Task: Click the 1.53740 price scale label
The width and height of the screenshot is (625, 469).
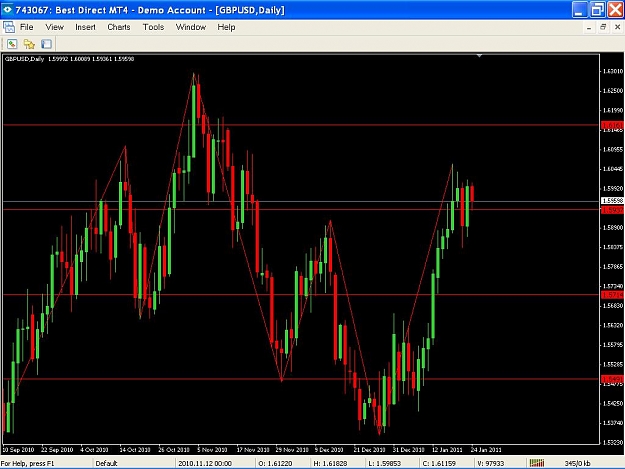Action: [x=612, y=423]
